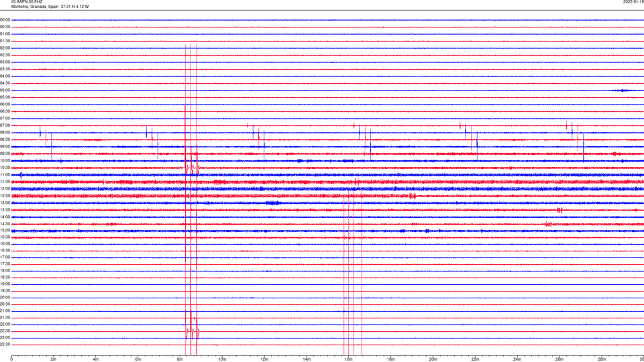
Task: Click the 10m tick label on minute axis
Action: [222, 359]
